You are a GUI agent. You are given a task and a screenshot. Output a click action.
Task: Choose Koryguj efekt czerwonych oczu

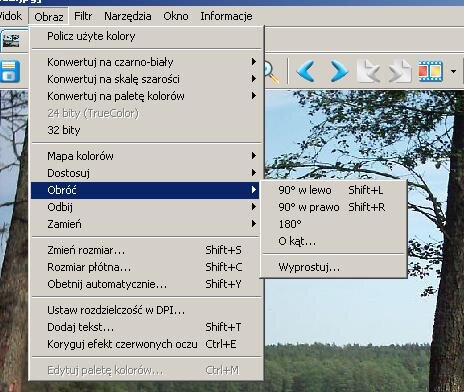(145, 344)
